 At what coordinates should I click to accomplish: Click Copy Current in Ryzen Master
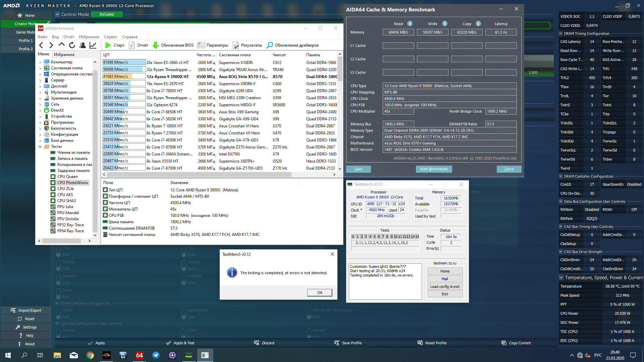(516, 343)
